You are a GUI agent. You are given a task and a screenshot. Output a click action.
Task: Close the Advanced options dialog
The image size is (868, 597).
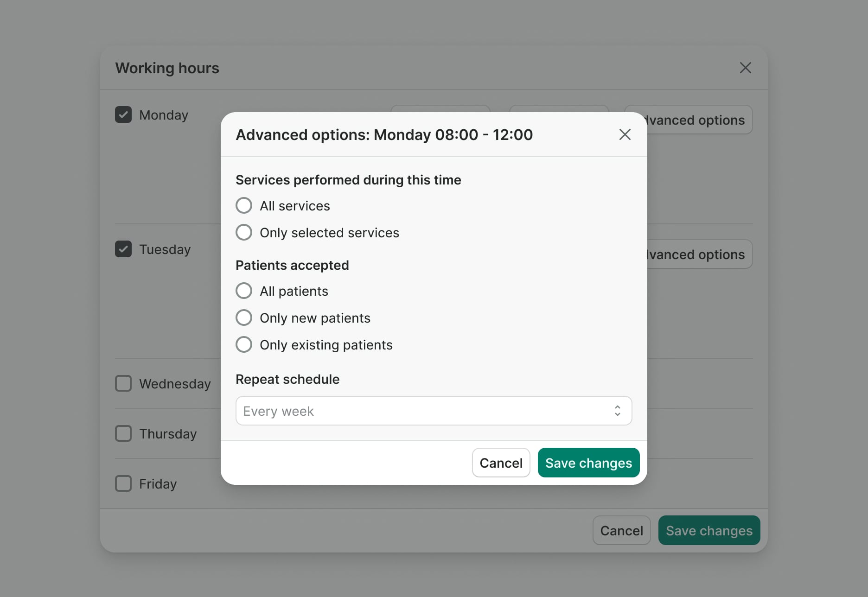pyautogui.click(x=625, y=134)
